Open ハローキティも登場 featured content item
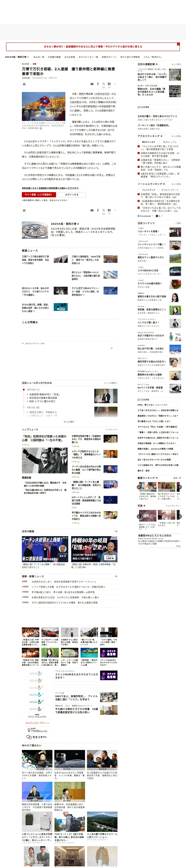The image size is (186, 868). click(x=148, y=231)
